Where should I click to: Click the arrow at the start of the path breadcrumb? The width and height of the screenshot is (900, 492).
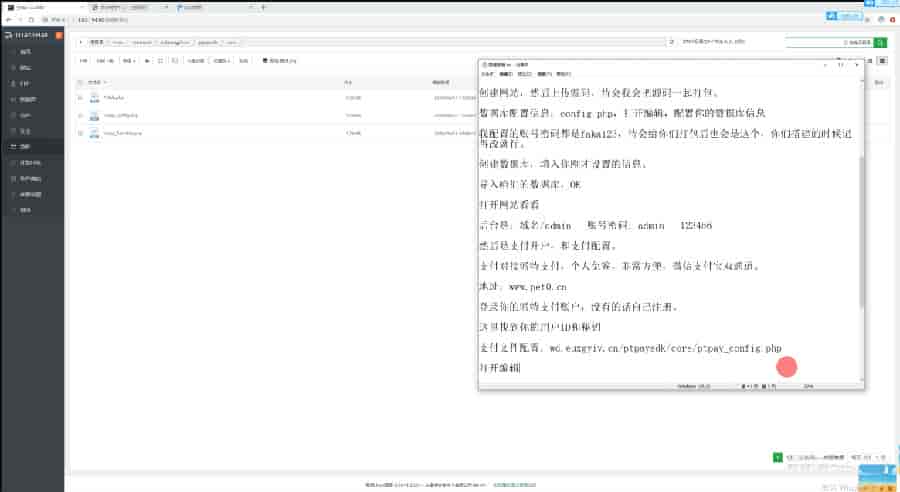tap(83, 43)
